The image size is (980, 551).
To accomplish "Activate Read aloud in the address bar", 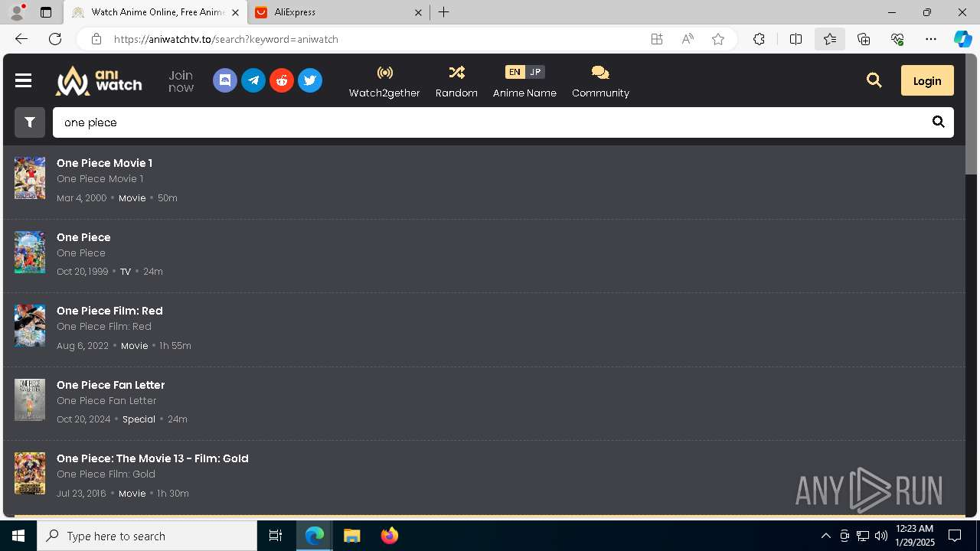I will [x=688, y=39].
